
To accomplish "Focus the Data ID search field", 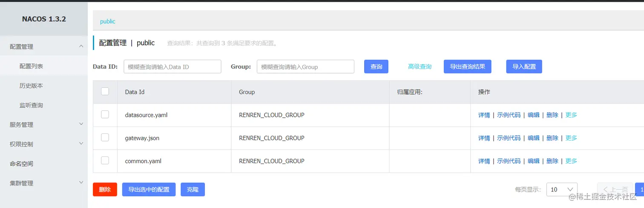I will pos(172,66).
